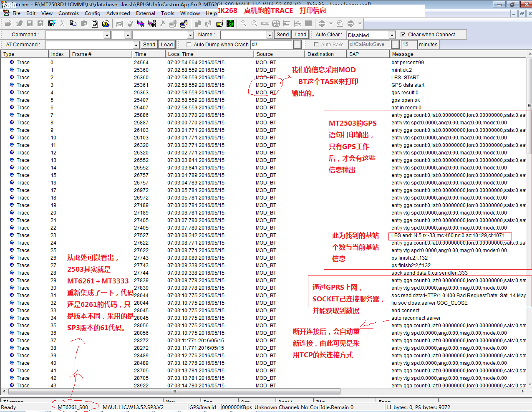Click Load button next to Name field
The width and height of the screenshot is (532, 412).
300,35
